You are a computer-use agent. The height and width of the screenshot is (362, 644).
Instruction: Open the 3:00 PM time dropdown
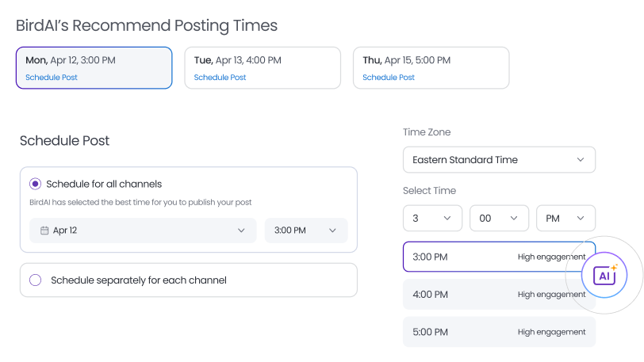pos(305,231)
